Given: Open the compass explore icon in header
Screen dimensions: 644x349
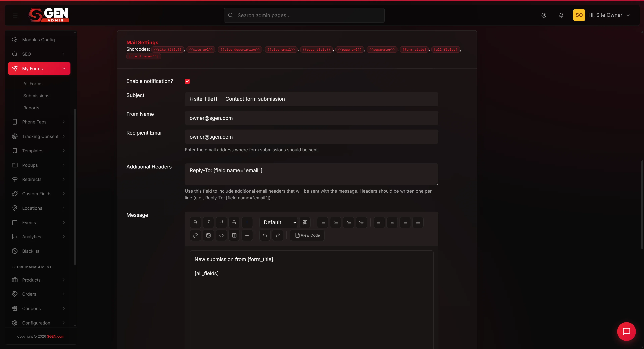Looking at the screenshot, I should (x=544, y=15).
